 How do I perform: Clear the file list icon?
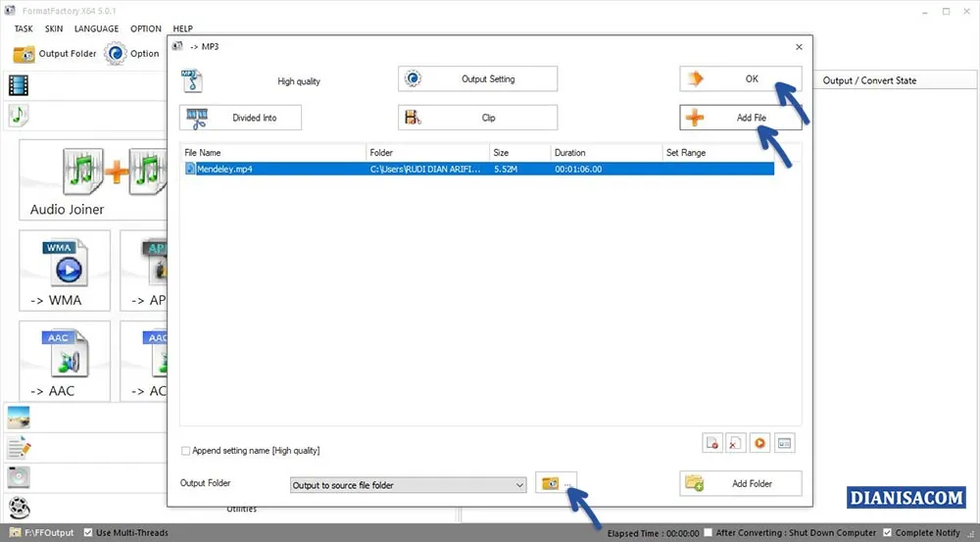(x=736, y=443)
